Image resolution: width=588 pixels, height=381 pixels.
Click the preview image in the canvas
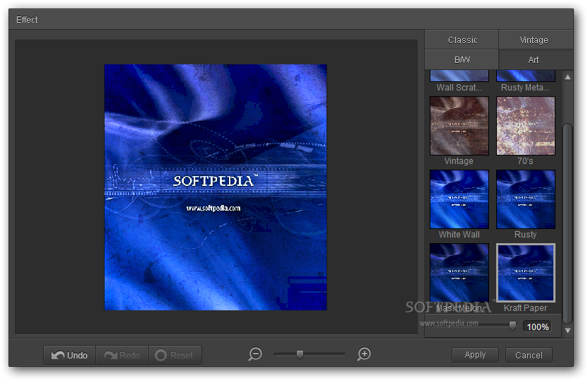coord(216,187)
